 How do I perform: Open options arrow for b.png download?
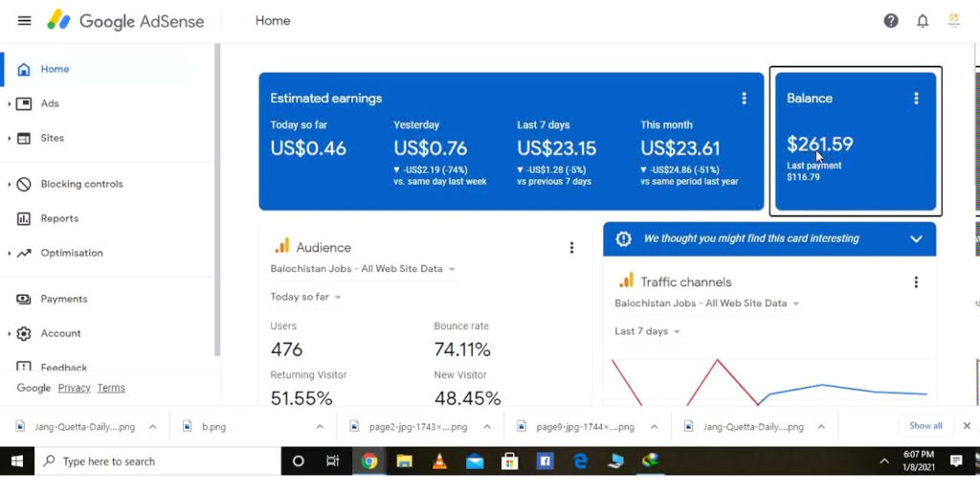320,427
